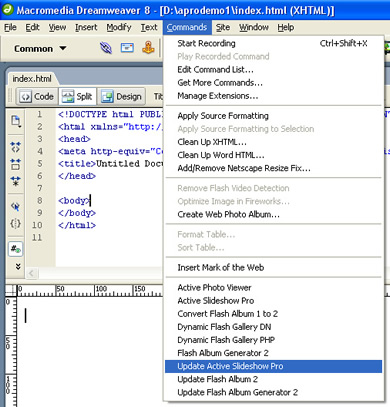Choose Flash Album Generator 2
Image resolution: width=390 pixels, height=407 pixels.
tap(273, 353)
